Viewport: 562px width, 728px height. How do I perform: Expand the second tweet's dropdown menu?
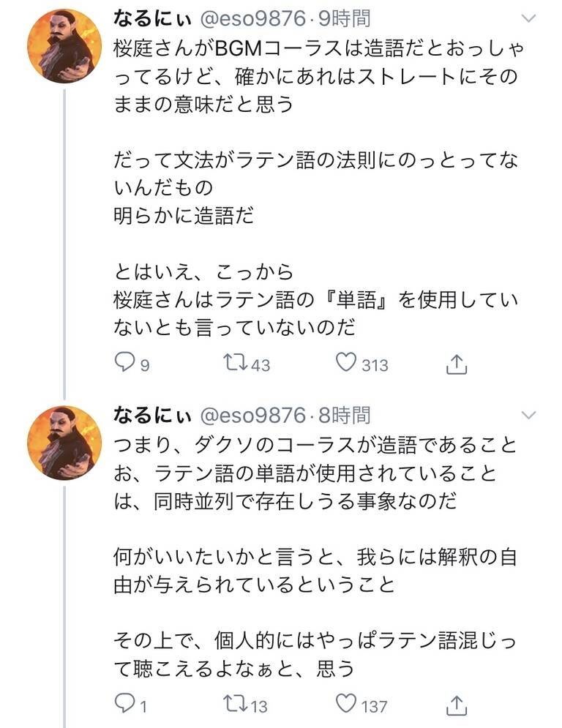[528, 416]
